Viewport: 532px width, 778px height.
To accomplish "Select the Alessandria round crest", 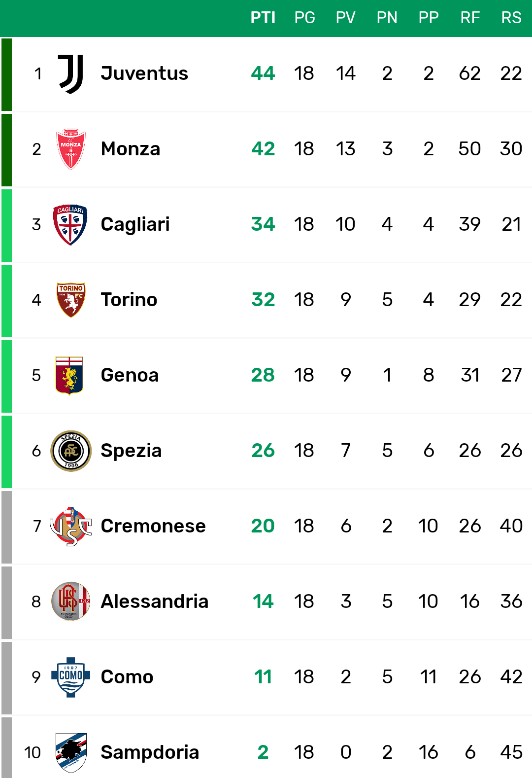I will (x=71, y=601).
